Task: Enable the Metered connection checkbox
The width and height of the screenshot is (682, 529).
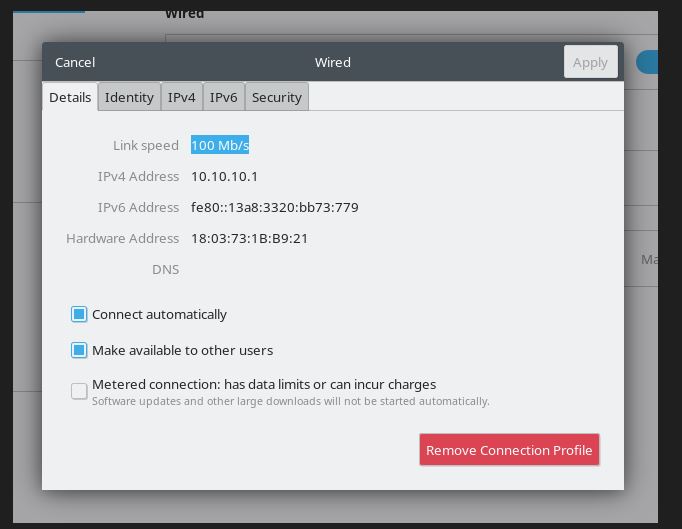Action: (79, 391)
